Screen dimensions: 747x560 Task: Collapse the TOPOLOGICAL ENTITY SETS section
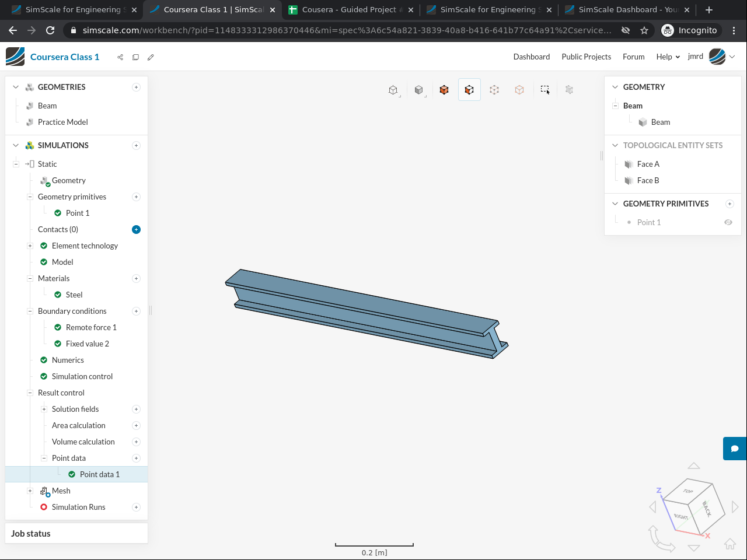(615, 145)
